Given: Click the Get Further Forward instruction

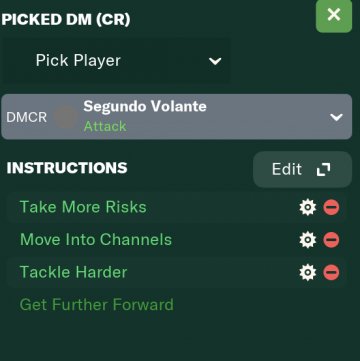Looking at the screenshot, I should coord(97,305).
